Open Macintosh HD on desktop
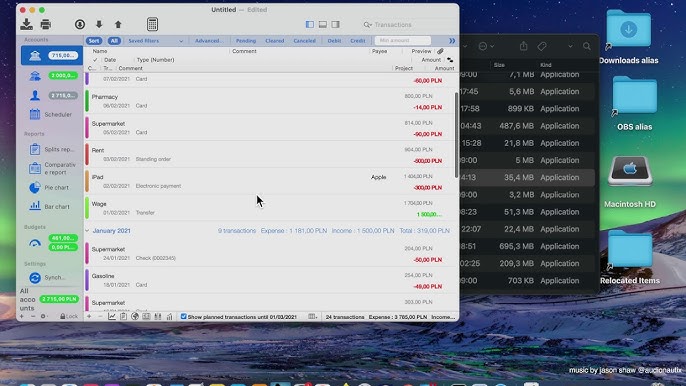The height and width of the screenshot is (386, 686). pos(630,181)
